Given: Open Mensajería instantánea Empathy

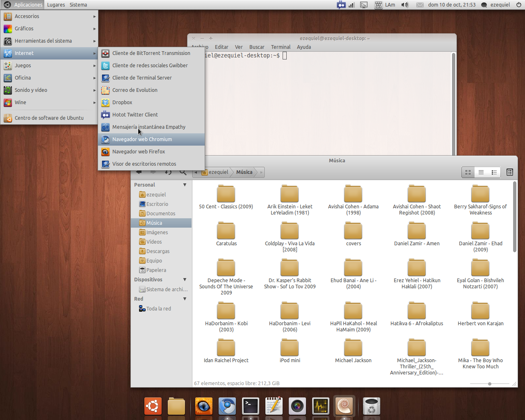Looking at the screenshot, I should pos(151,127).
